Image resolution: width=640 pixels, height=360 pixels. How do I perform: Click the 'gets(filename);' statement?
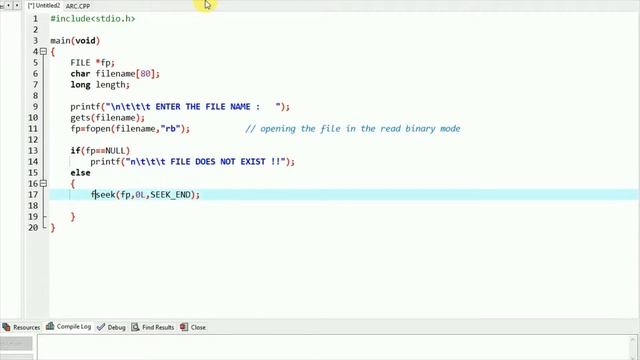click(x=108, y=118)
